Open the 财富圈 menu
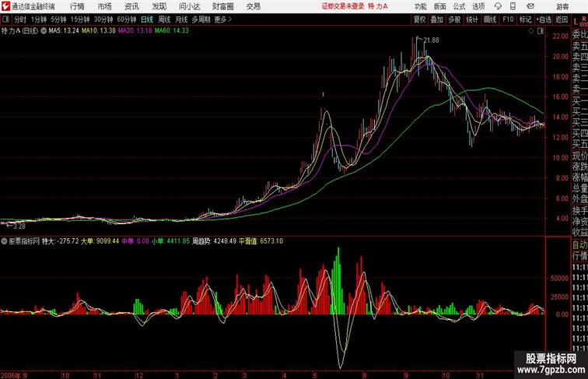Screen dimensions: 588x379 (x=222, y=6)
